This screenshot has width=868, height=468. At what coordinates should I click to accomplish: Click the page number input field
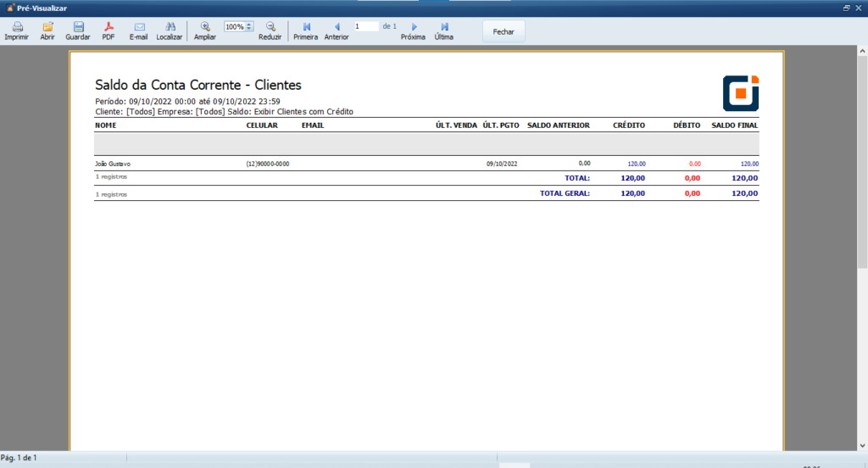366,26
